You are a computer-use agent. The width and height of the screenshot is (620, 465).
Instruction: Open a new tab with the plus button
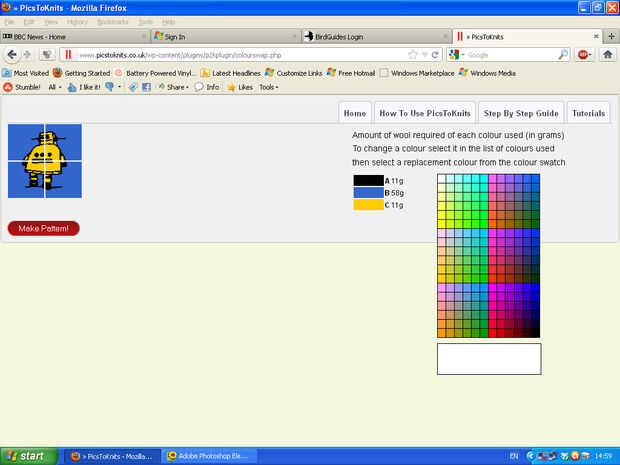(x=611, y=36)
